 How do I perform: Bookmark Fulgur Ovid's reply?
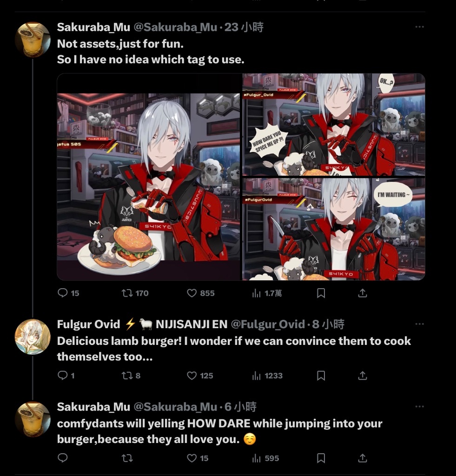click(x=321, y=376)
